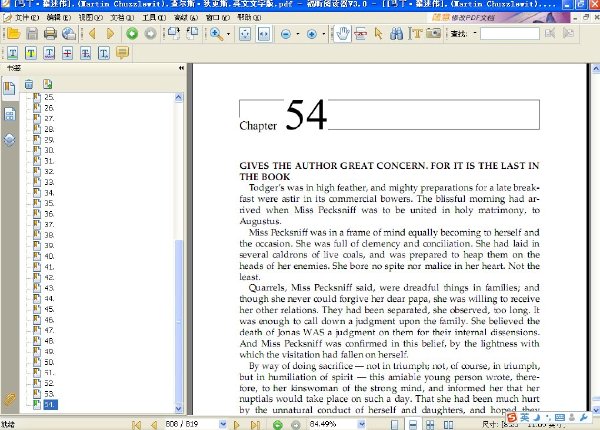Click the Fit Page icon
The image size is (600, 430).
click(245, 34)
